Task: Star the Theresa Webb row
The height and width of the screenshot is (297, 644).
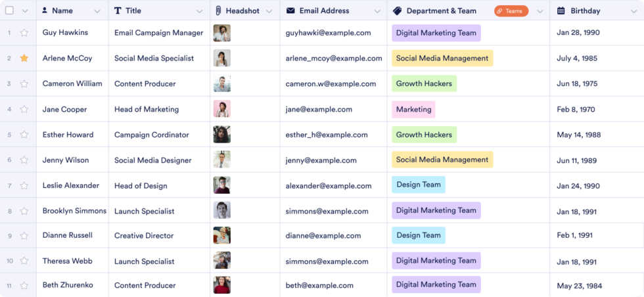Action: pos(24,261)
